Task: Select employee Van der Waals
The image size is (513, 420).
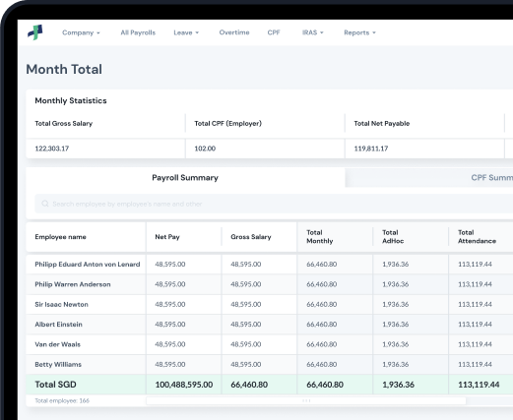Action: click(57, 344)
